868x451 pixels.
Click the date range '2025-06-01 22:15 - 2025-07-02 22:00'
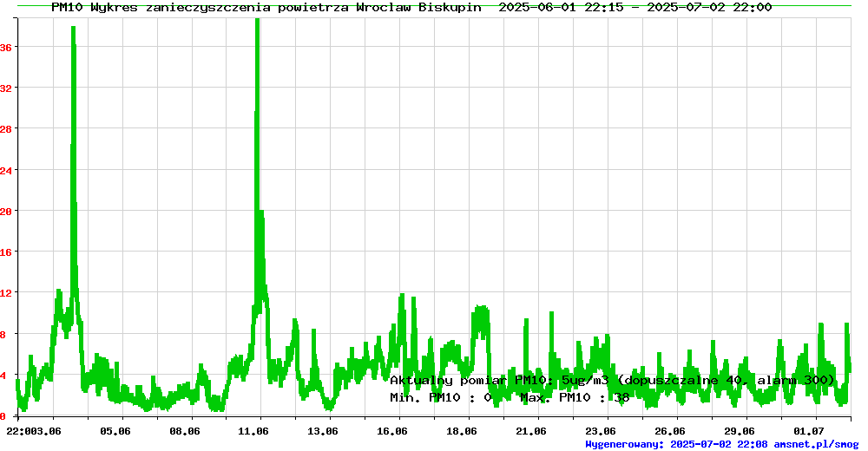click(x=635, y=8)
